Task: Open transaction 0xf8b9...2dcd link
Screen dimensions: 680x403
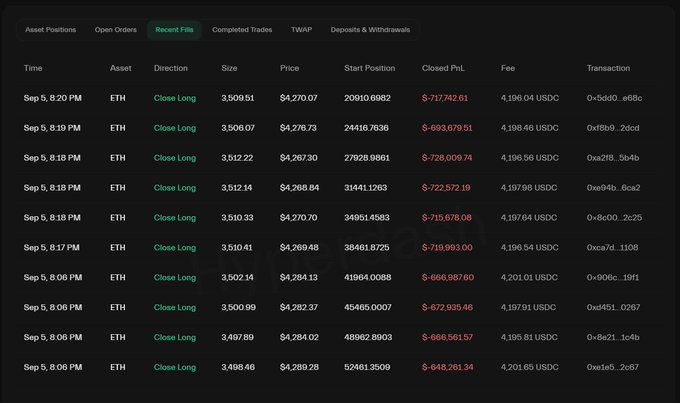Action: pos(613,128)
